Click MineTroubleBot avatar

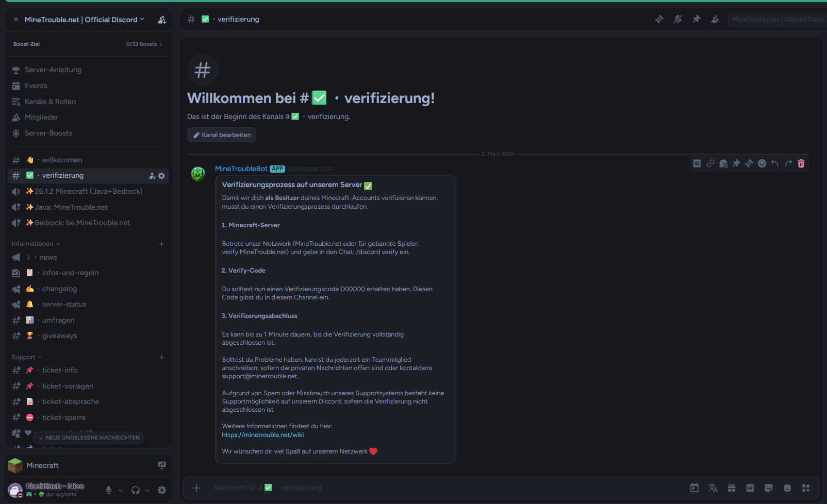click(x=198, y=174)
